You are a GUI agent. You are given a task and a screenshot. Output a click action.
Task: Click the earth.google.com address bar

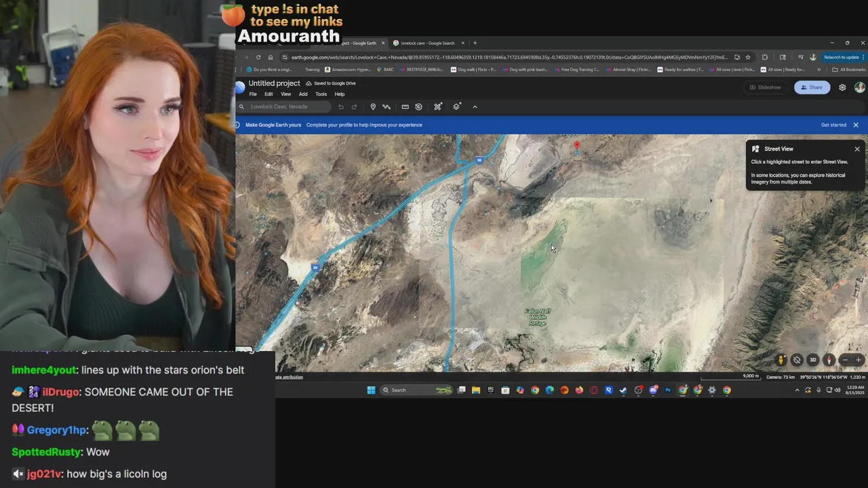[x=509, y=57]
